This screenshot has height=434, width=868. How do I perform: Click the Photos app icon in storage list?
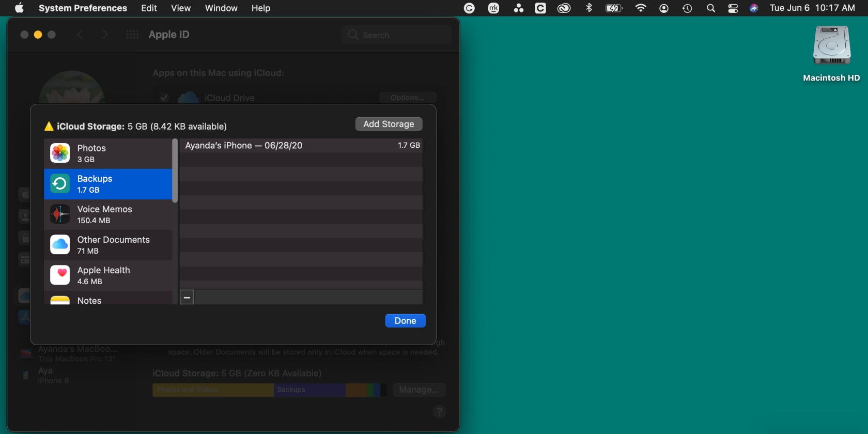(x=60, y=153)
